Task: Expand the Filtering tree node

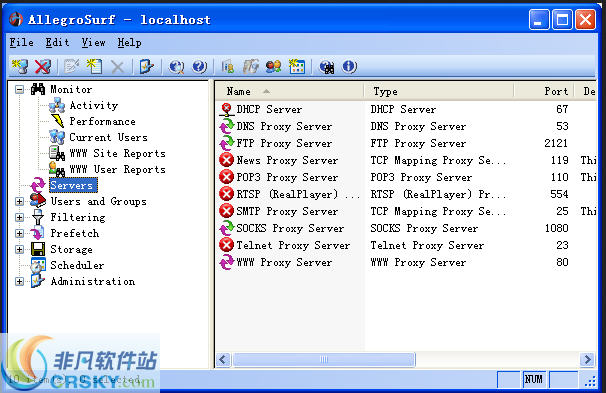Action: [x=19, y=217]
